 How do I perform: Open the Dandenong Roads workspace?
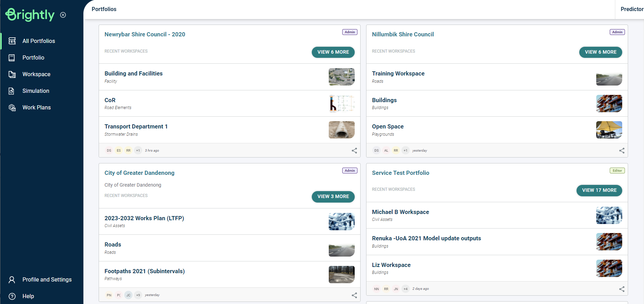tap(229, 248)
